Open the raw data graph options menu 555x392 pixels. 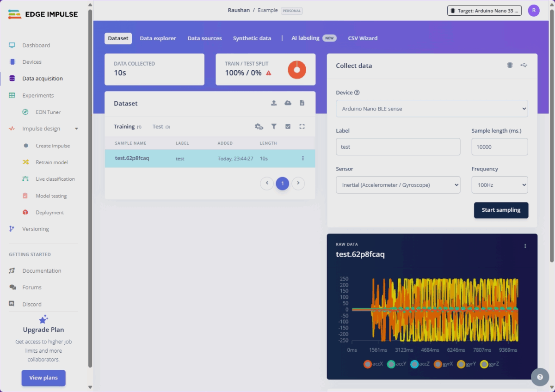525,246
